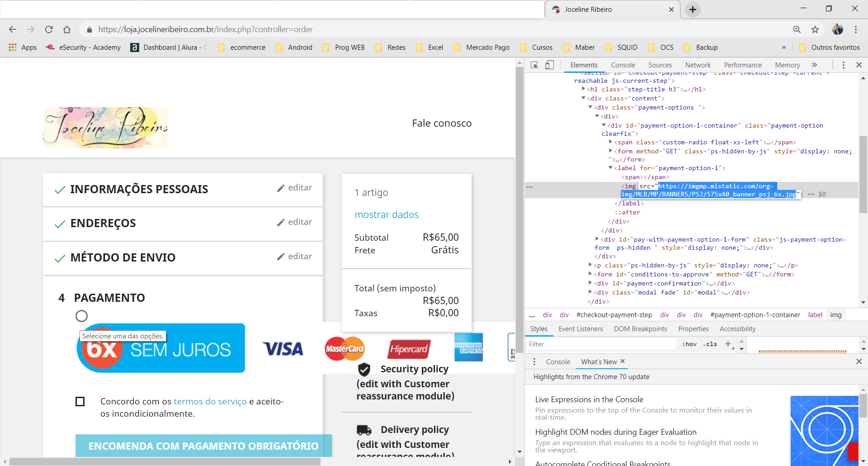Click the mostrar dados link
The image size is (868, 466).
click(387, 214)
